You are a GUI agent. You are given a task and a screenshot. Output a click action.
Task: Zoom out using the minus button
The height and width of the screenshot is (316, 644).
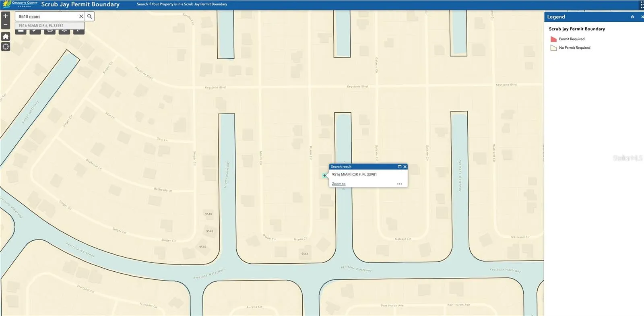coord(6,25)
